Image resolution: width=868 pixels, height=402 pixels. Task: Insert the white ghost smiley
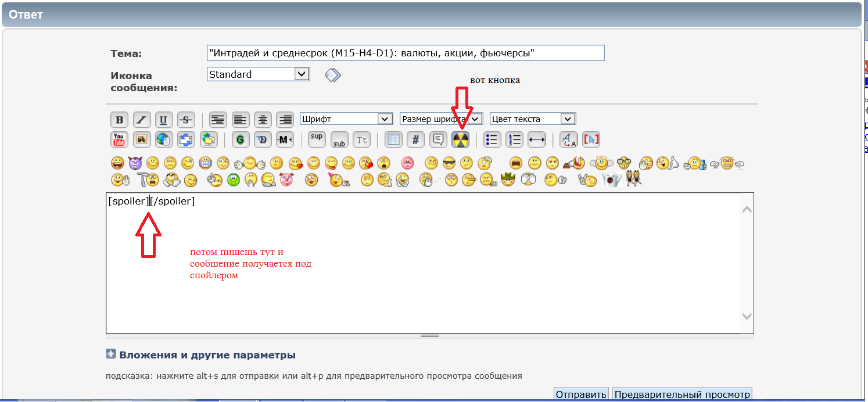tap(612, 180)
